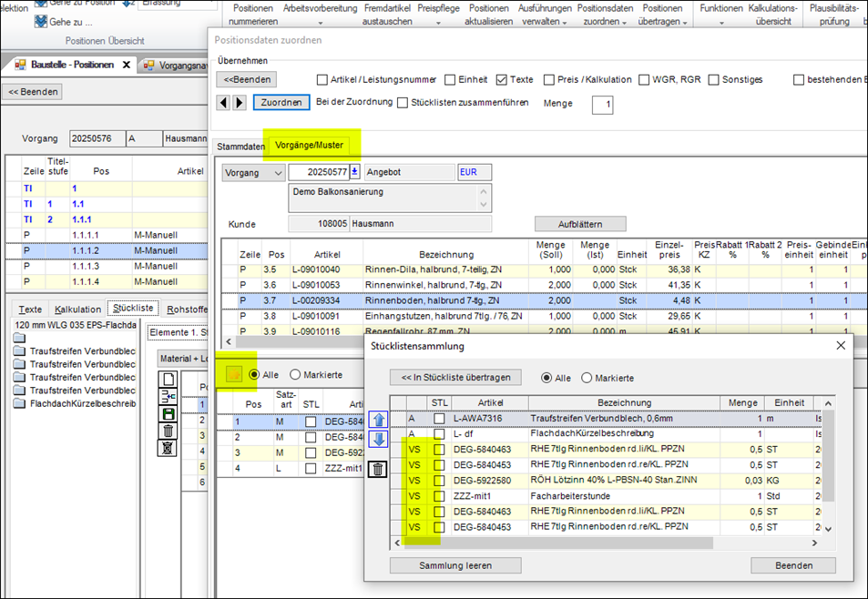
Task: Click the next record right arrow
Action: pyautogui.click(x=240, y=103)
